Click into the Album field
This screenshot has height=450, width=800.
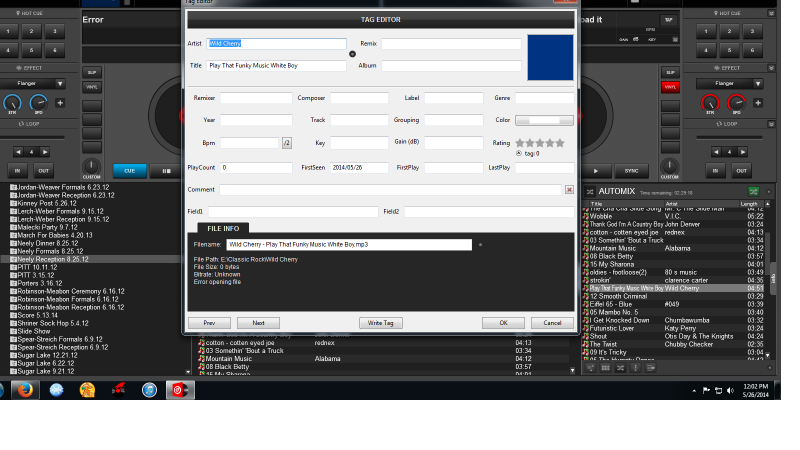click(x=452, y=66)
